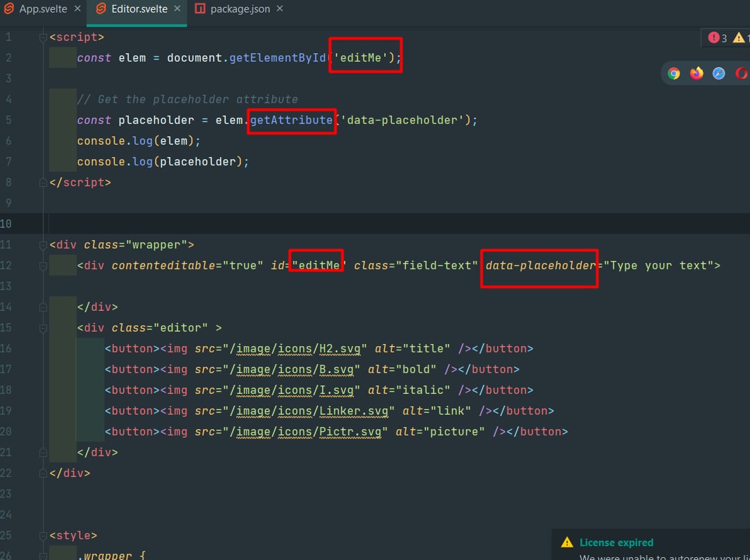Screen dimensions: 750x560
Task: Click the id value "editMe" on line 12
Action: pyautogui.click(x=319, y=265)
